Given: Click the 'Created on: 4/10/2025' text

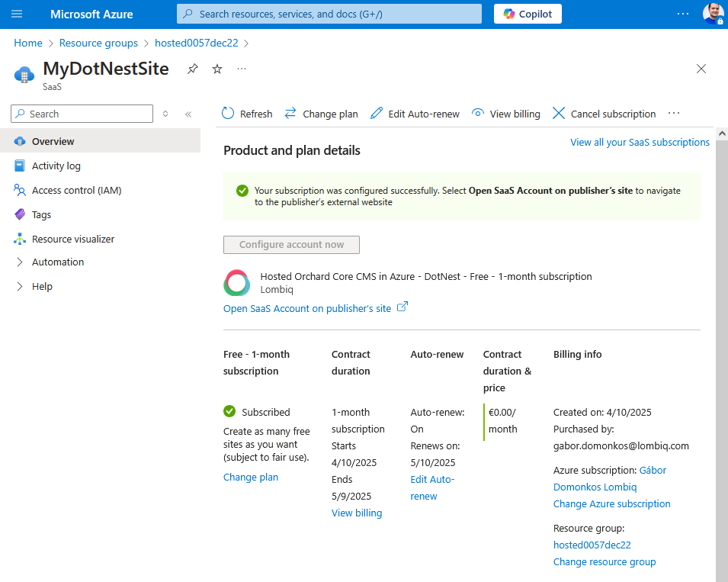Looking at the screenshot, I should click(602, 413).
